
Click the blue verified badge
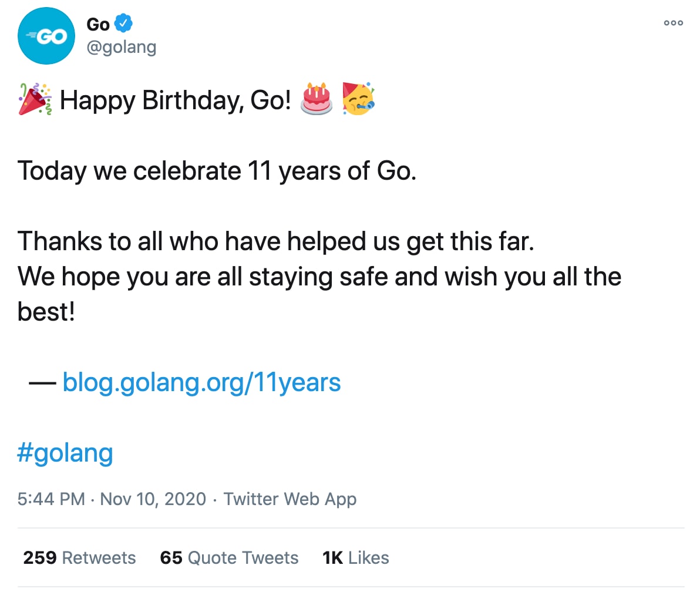[123, 23]
